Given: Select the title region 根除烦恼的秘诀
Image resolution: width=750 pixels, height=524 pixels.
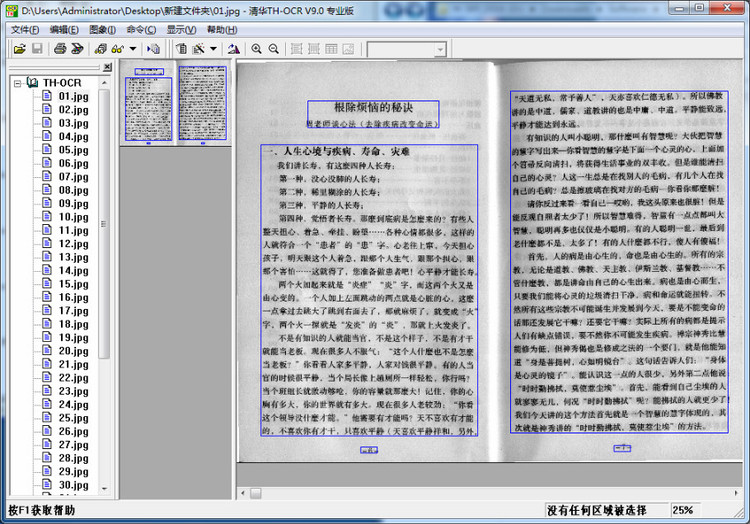Looking at the screenshot, I should [x=373, y=114].
